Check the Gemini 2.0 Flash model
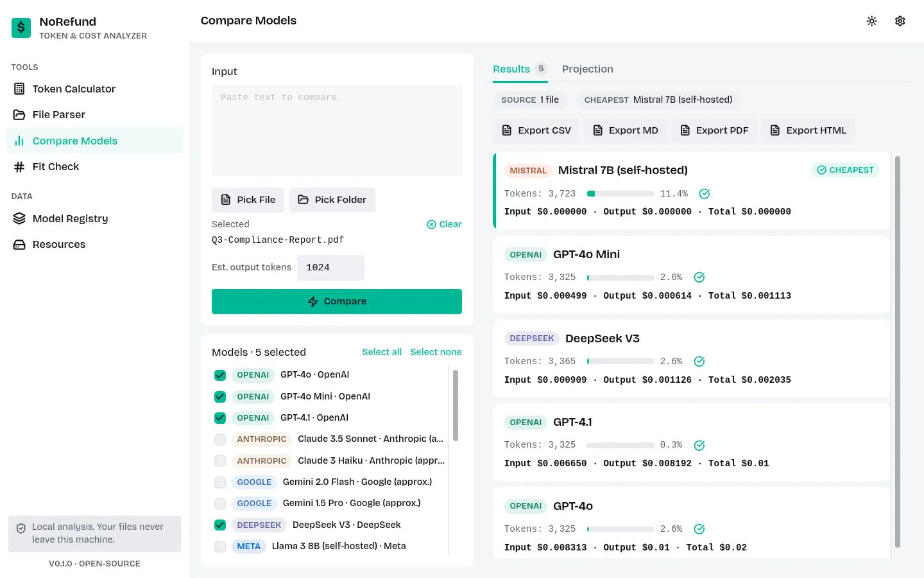The image size is (924, 578). (220, 482)
